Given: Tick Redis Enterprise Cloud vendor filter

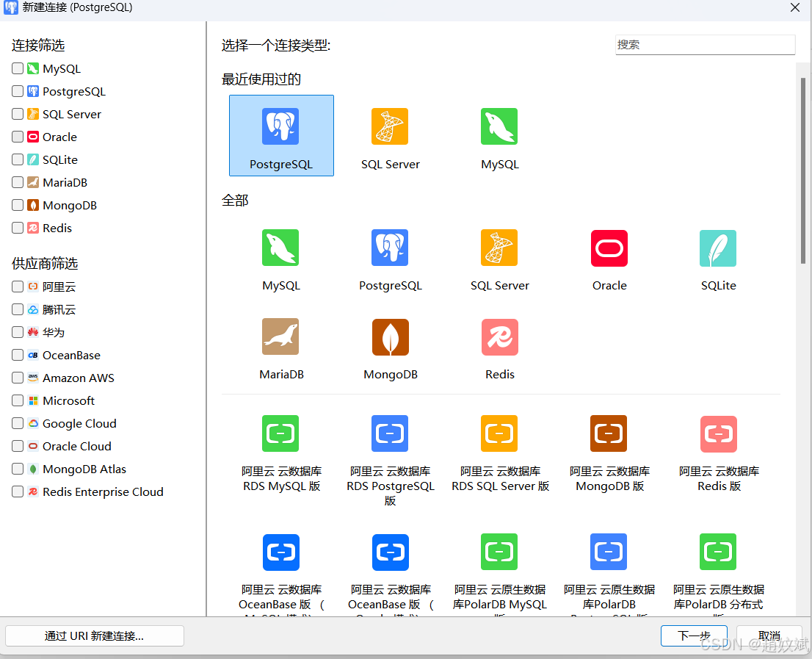Looking at the screenshot, I should (x=18, y=491).
